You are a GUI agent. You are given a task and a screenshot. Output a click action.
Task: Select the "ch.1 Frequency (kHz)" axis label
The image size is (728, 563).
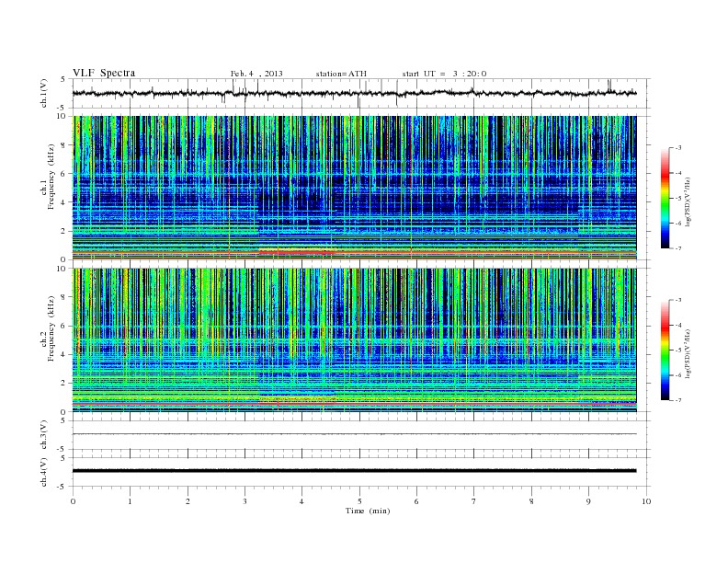click(x=48, y=177)
